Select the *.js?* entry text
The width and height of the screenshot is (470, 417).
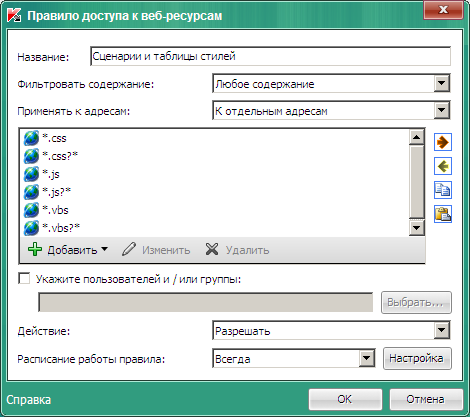tap(57, 192)
